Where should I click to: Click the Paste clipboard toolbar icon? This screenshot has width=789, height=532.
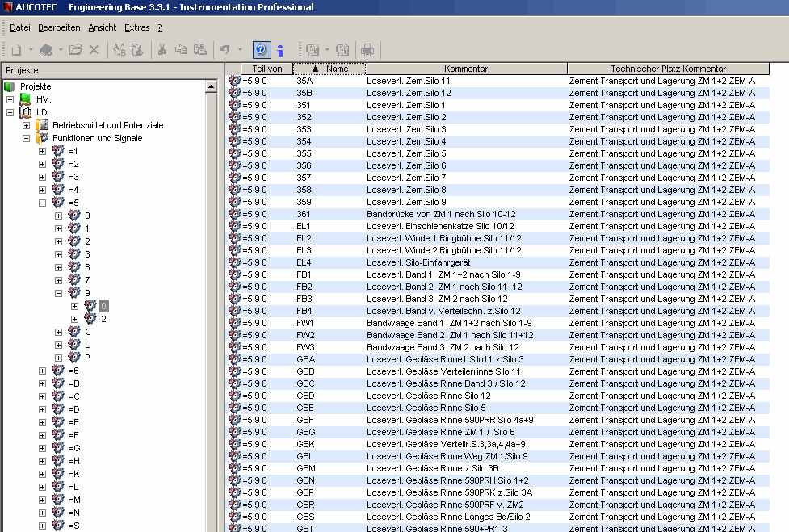(199, 50)
